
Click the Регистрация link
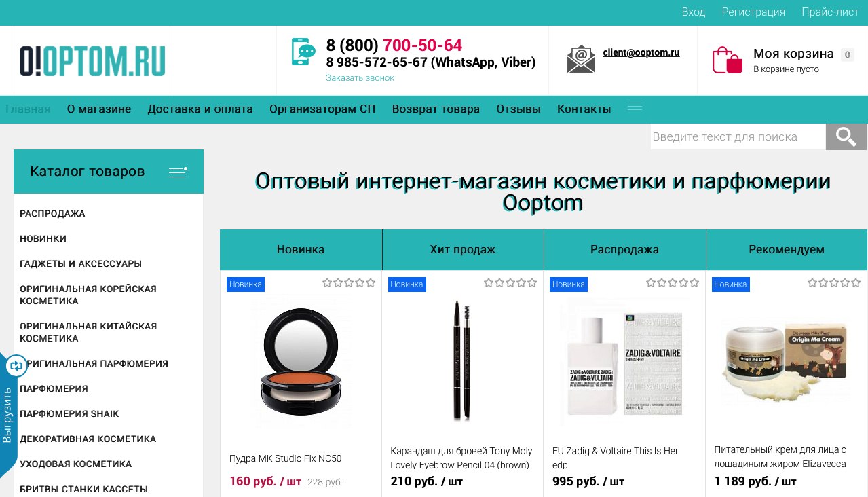[x=753, y=12]
